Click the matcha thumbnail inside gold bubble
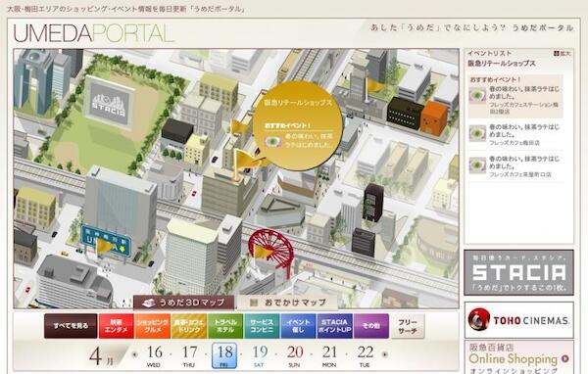 pyautogui.click(x=273, y=142)
